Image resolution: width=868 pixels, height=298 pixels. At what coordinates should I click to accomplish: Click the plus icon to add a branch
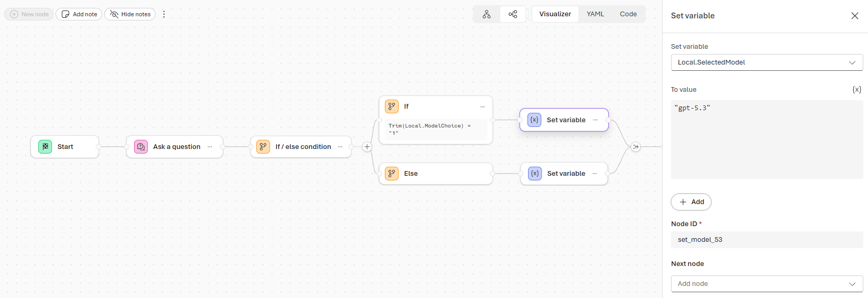[367, 147]
